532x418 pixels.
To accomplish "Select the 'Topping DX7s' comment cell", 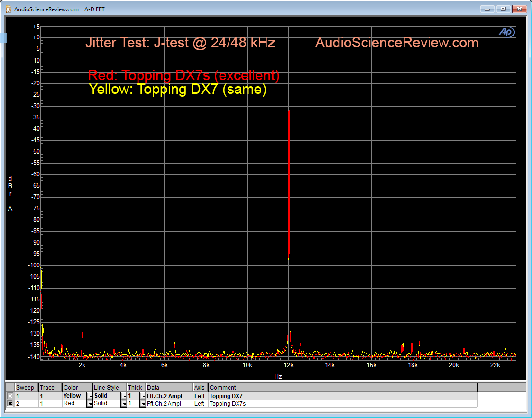I will tap(343, 403).
